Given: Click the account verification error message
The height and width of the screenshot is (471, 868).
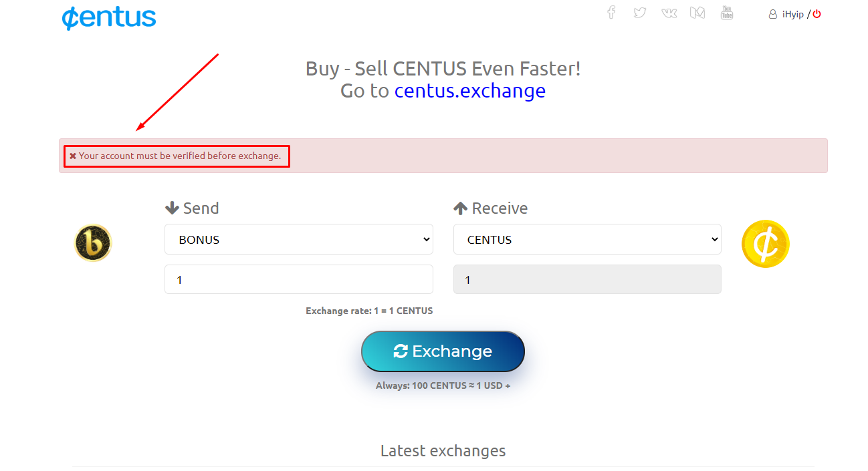Looking at the screenshot, I should pyautogui.click(x=180, y=156).
